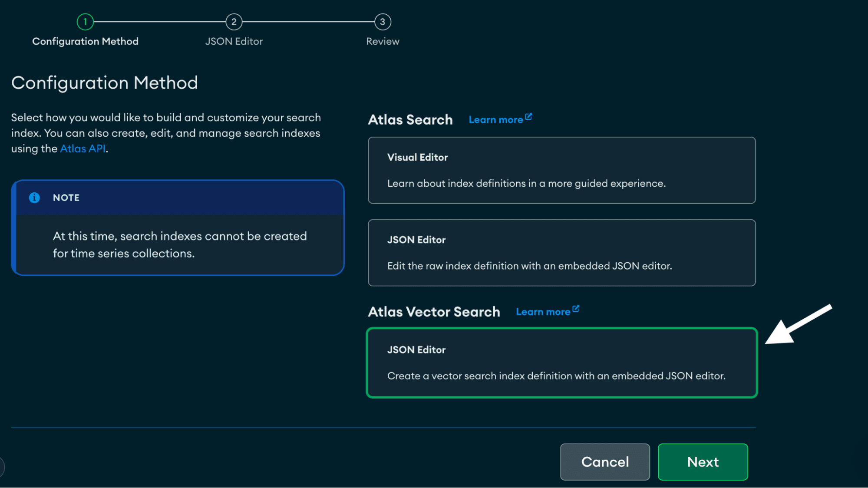This screenshot has height=488, width=868.
Task: Select the Visual Editor option card
Action: [x=561, y=170]
